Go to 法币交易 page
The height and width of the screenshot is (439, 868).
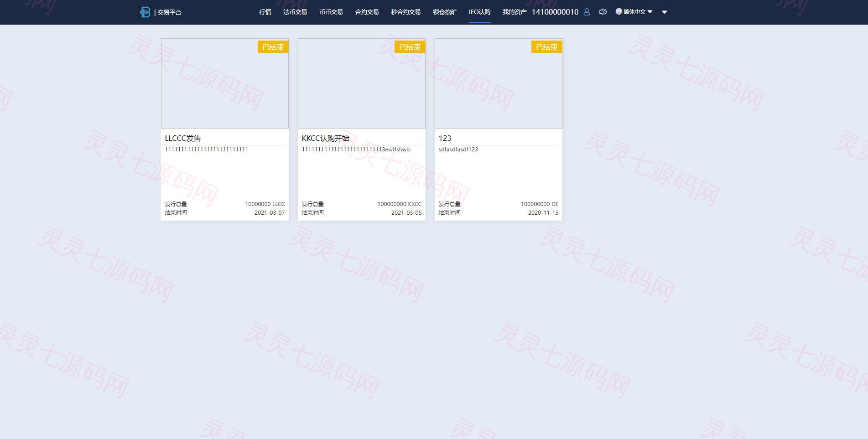[x=295, y=12]
